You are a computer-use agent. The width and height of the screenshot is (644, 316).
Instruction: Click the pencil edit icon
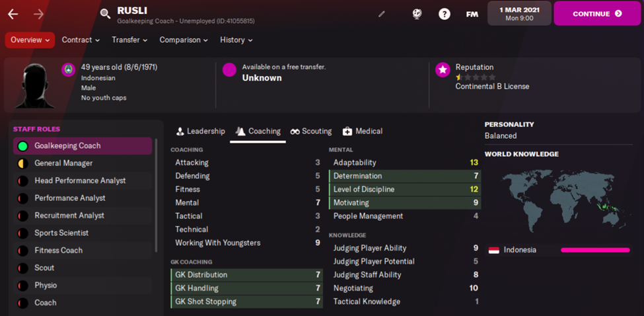point(381,14)
